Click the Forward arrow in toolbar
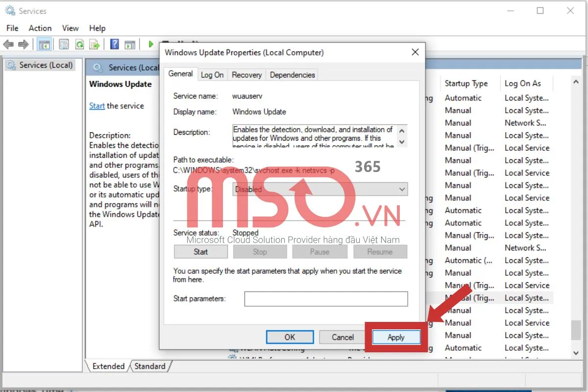 23,45
